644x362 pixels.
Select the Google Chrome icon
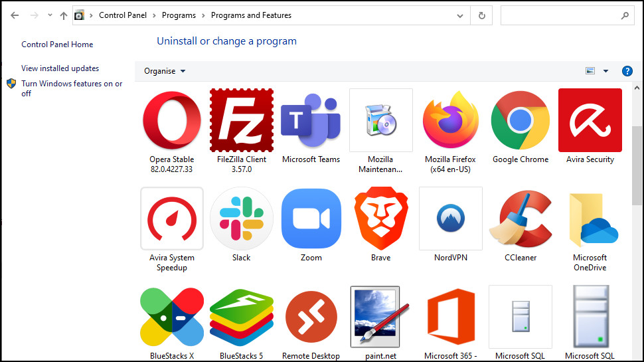tap(521, 120)
